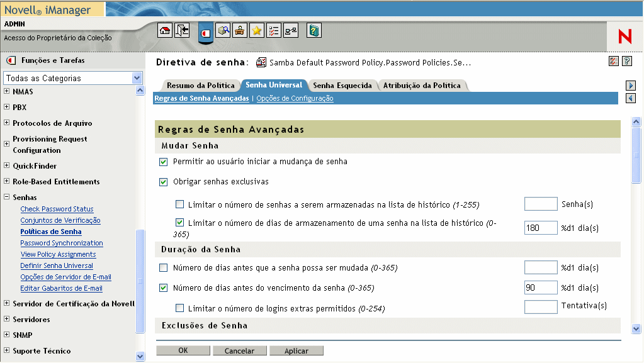Click the Cancelar button
This screenshot has height=363, width=644.
(239, 350)
